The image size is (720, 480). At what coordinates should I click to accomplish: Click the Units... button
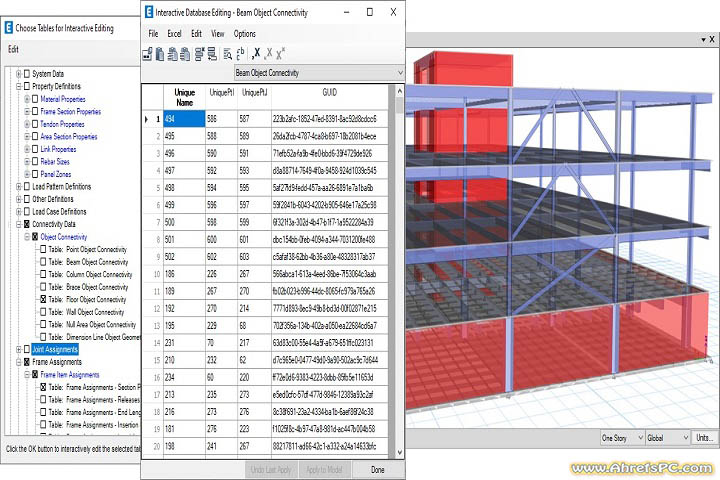point(704,438)
